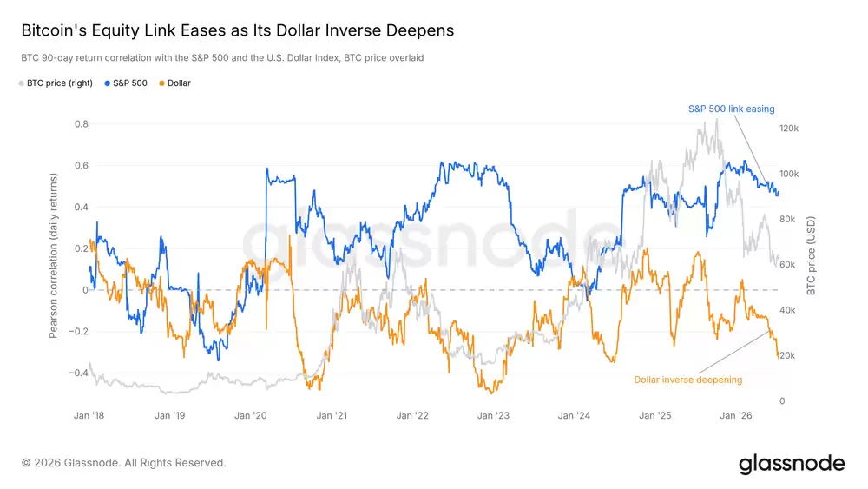Select the Jan '21 x-axis label
This screenshot has width=868, height=489.
tap(332, 415)
